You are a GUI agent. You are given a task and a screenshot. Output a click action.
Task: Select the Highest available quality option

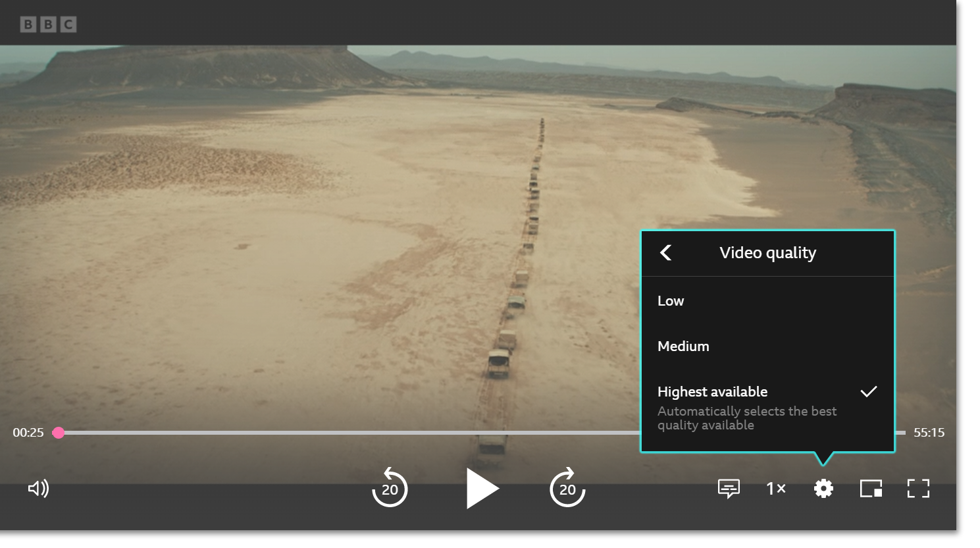coord(712,391)
